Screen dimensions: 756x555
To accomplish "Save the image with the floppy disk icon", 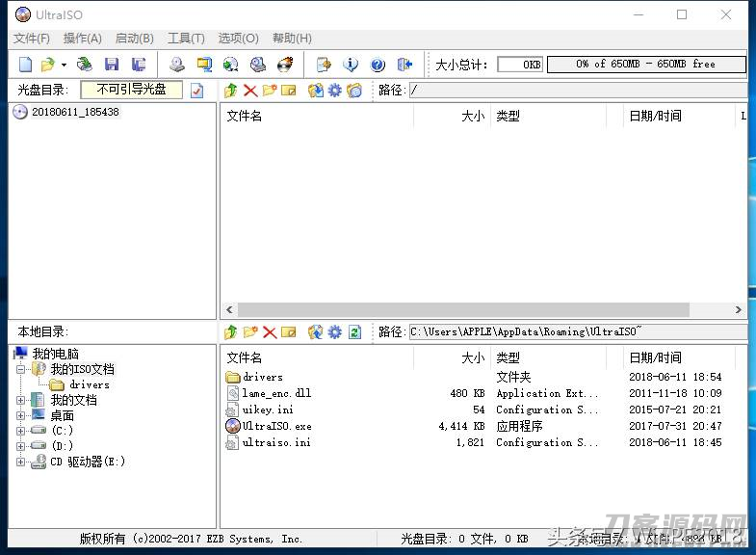I will click(x=112, y=65).
